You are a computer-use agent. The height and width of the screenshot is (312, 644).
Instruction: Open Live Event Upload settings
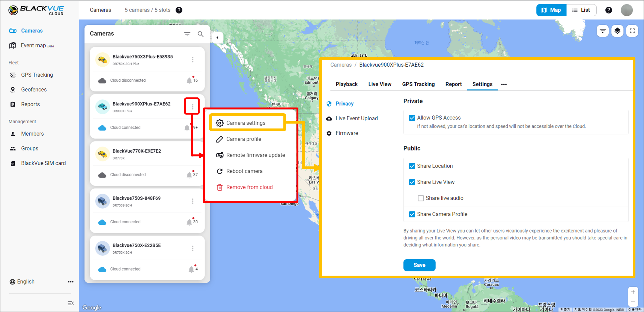click(352, 118)
